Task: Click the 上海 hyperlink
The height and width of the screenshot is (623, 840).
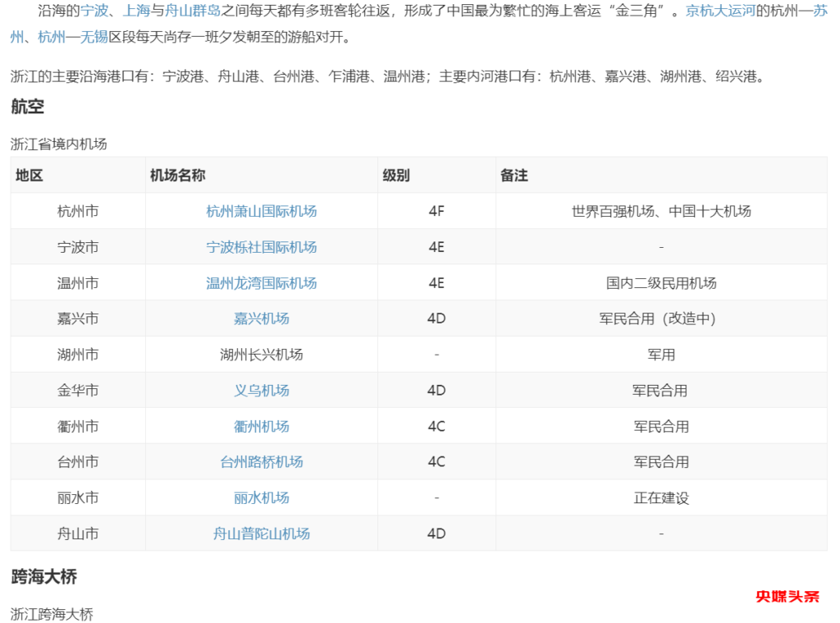Action: click(x=137, y=11)
